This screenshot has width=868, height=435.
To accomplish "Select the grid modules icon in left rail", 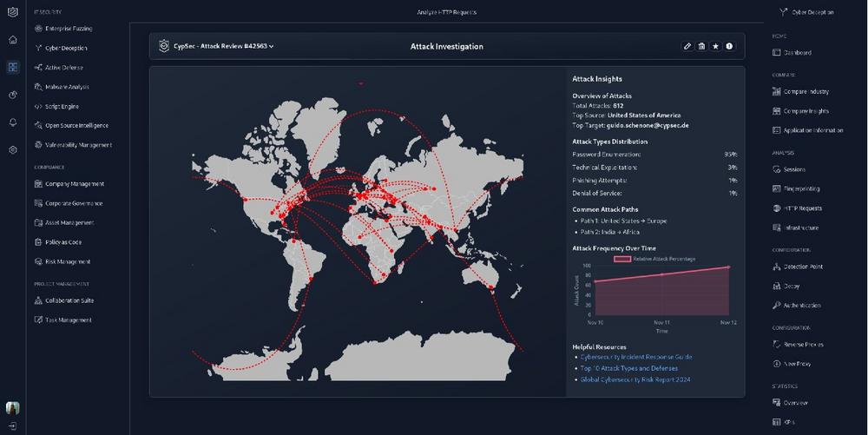I will click(x=13, y=67).
